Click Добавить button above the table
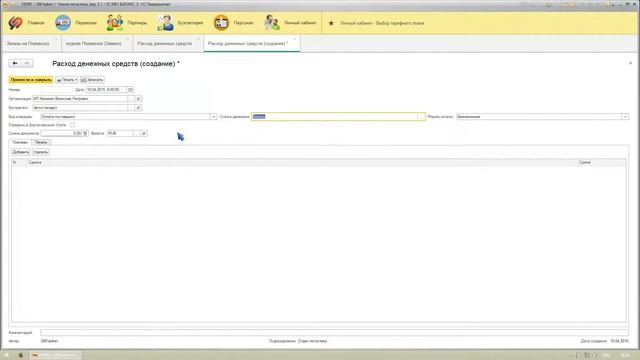 (21, 152)
